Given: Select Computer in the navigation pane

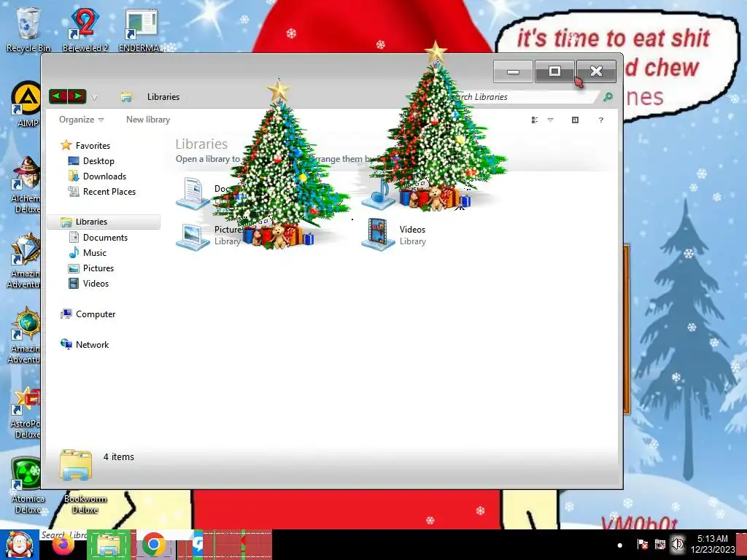Looking at the screenshot, I should click(x=88, y=314).
